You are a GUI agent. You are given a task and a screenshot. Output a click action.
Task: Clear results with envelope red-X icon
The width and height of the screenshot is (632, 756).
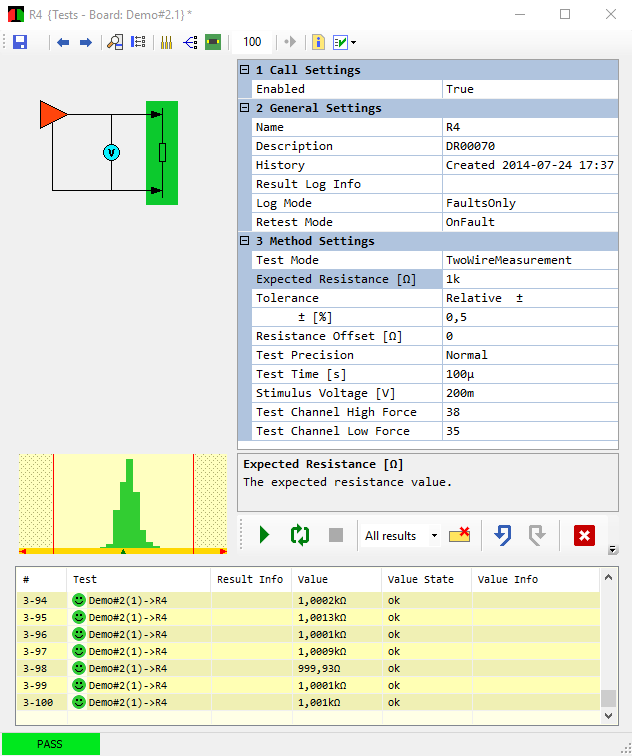pyautogui.click(x=459, y=535)
